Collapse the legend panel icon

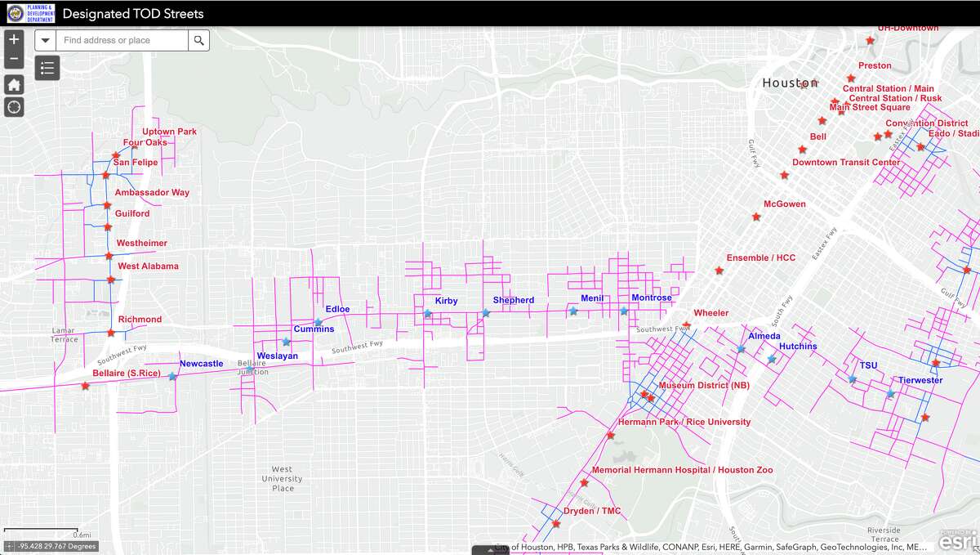47,68
